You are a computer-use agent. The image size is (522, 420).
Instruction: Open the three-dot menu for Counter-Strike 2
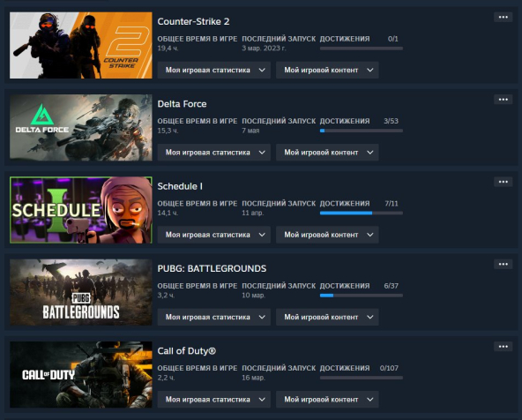(x=503, y=18)
